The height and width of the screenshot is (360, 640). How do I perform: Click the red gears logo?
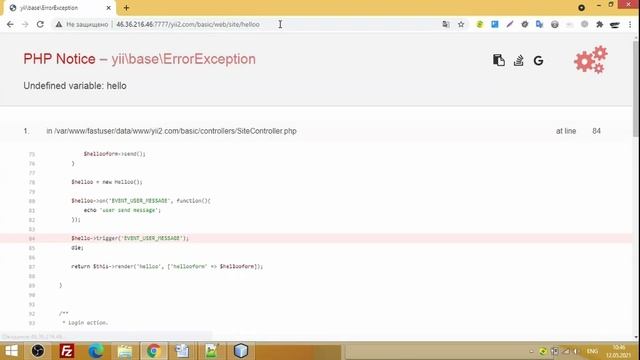(x=591, y=60)
